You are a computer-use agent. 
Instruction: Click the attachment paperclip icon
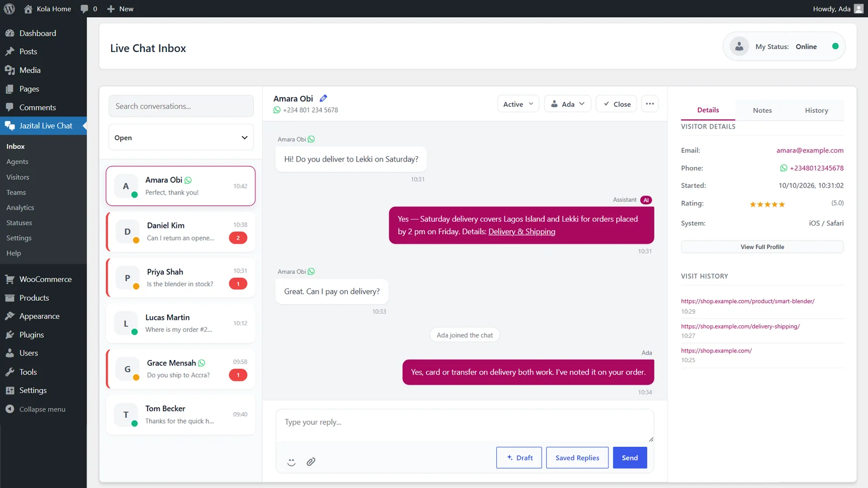pos(311,462)
